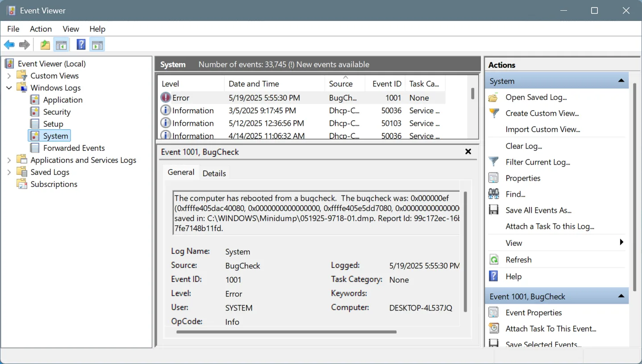Open the File menu

click(13, 29)
